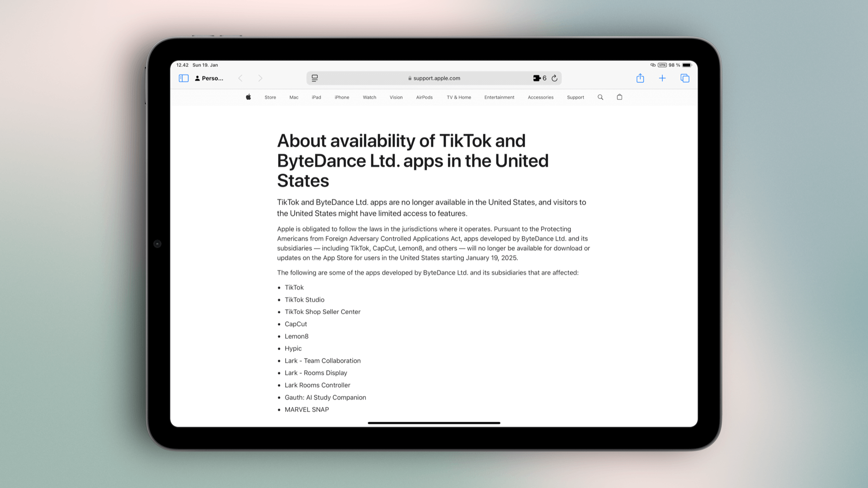Click the Apple logo in navigation

(x=248, y=97)
